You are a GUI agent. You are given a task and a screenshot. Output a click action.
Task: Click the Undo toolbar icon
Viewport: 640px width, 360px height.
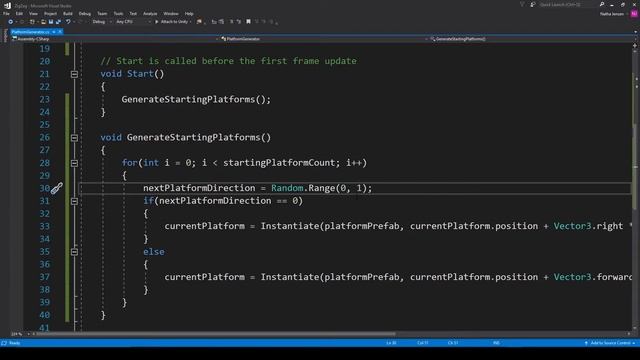click(68, 22)
